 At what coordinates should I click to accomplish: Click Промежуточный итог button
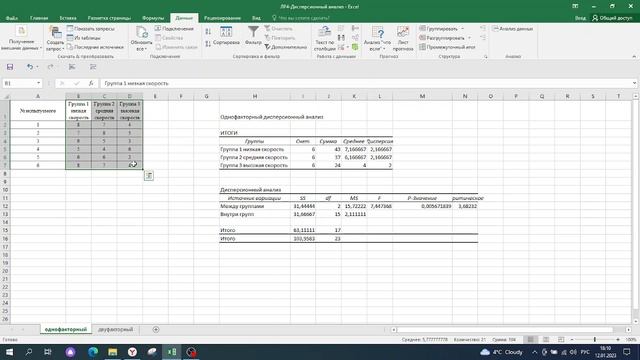click(447, 47)
